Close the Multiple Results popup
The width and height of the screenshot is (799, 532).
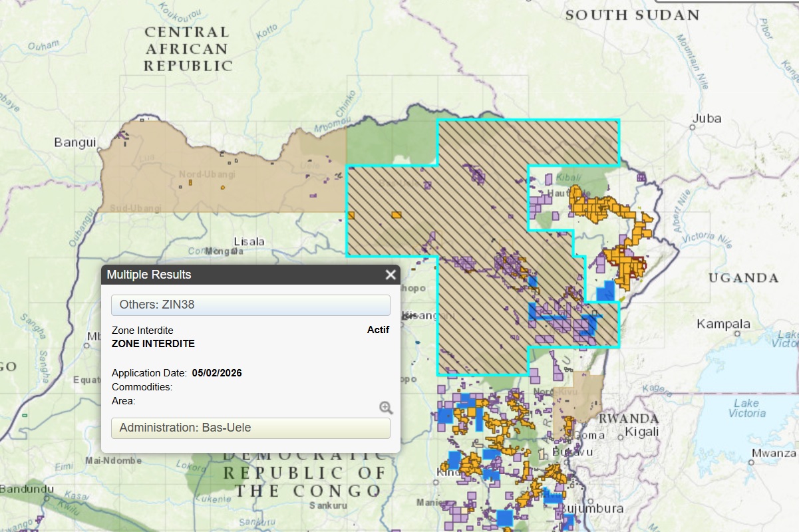coord(390,275)
